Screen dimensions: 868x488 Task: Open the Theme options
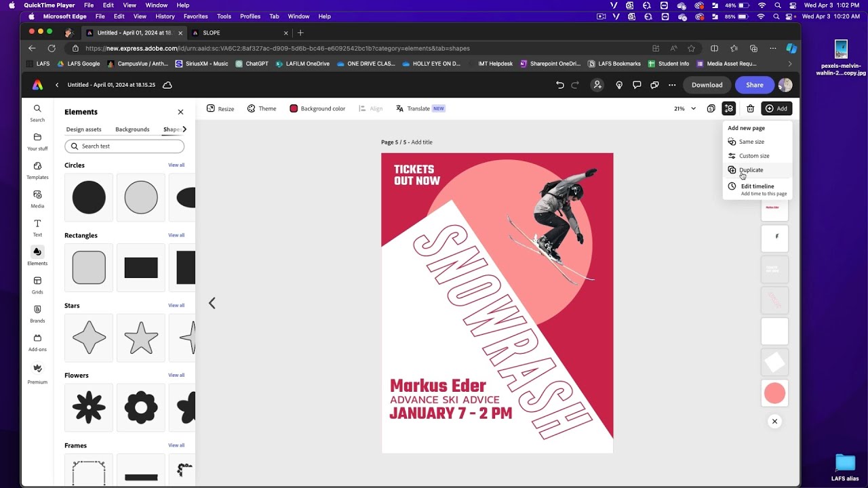(x=262, y=108)
